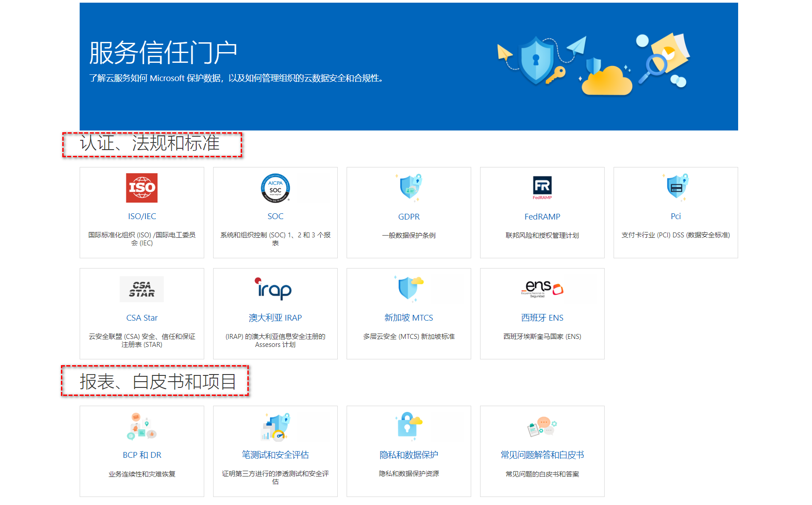Click the text (IRAP) 的澳大利亚信息安全注册的 Assesors 计划
812x505 pixels.
(275, 341)
